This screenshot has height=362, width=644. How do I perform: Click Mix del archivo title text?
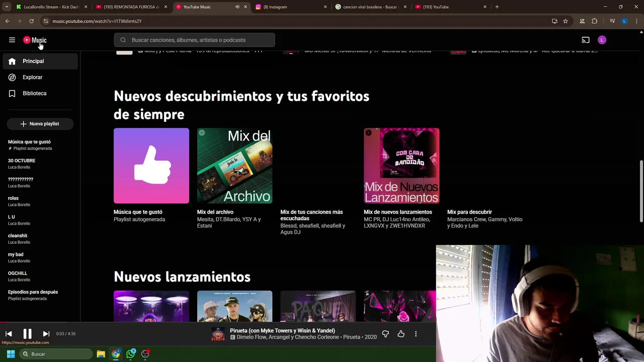[215, 212]
